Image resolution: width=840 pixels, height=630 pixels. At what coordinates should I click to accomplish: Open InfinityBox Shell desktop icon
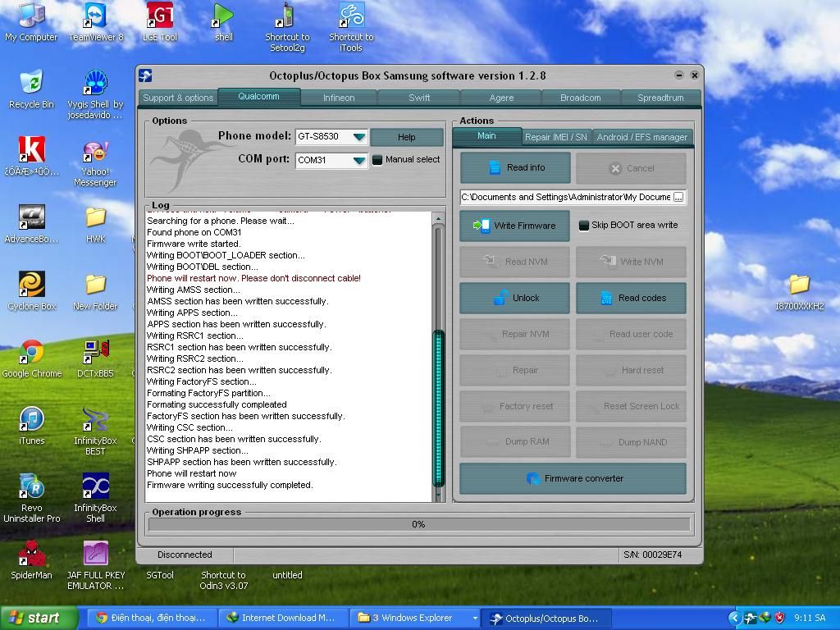tap(95, 498)
